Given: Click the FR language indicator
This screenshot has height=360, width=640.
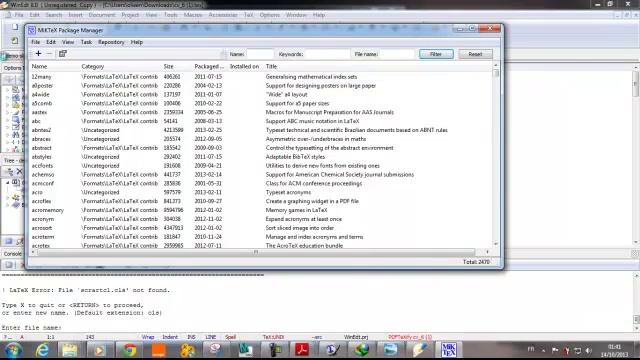Looking at the screenshot, I should coord(531,349).
